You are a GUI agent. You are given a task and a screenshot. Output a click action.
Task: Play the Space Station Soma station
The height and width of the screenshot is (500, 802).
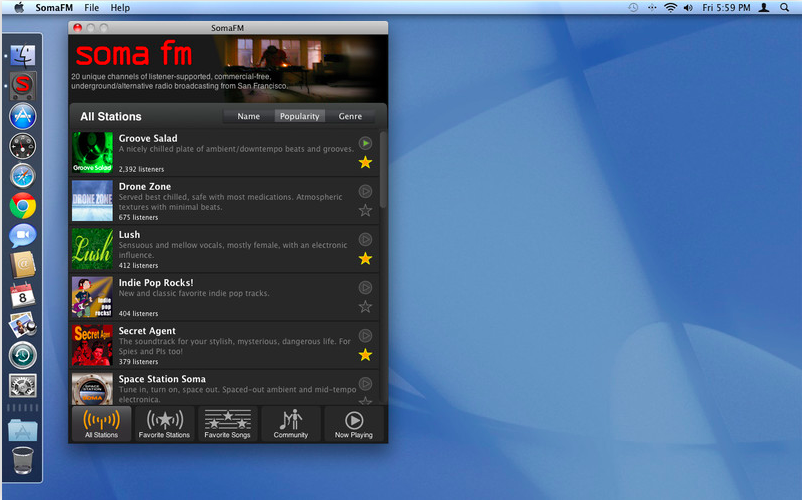click(365, 383)
